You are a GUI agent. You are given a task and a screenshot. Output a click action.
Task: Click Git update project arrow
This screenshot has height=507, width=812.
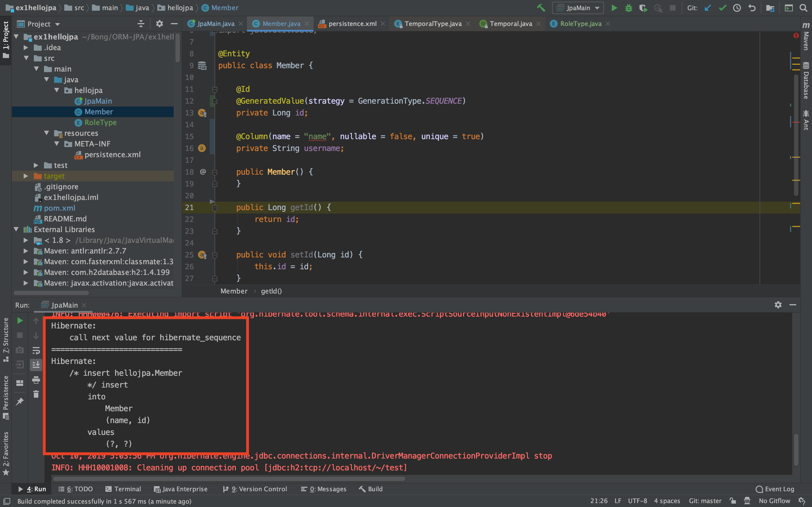point(708,8)
